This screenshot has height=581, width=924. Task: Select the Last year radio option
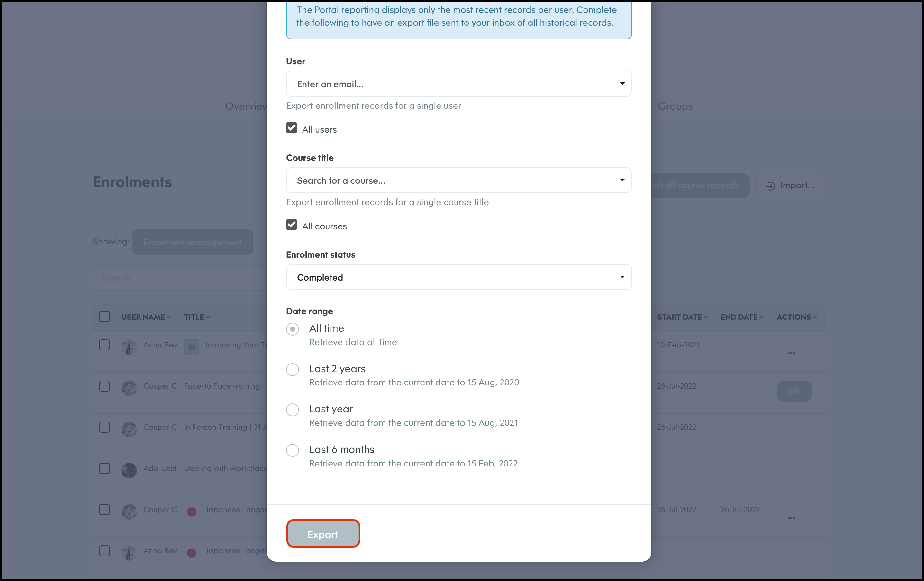point(292,410)
